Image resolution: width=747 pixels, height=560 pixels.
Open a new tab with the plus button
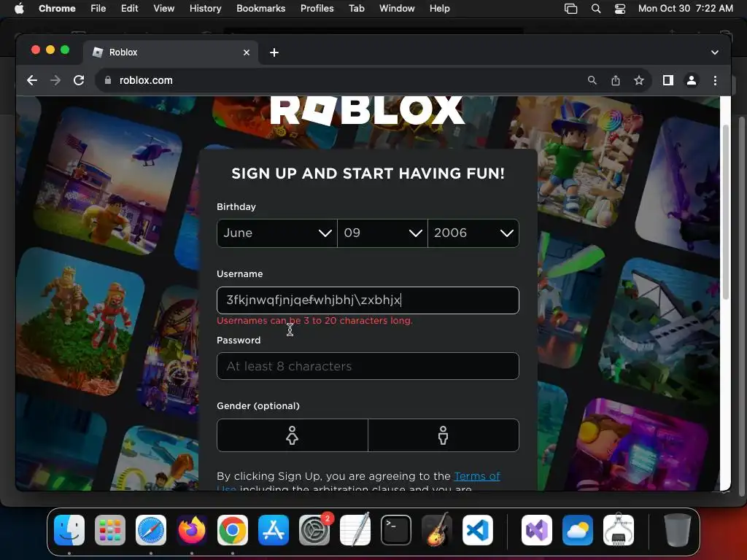[x=274, y=52]
